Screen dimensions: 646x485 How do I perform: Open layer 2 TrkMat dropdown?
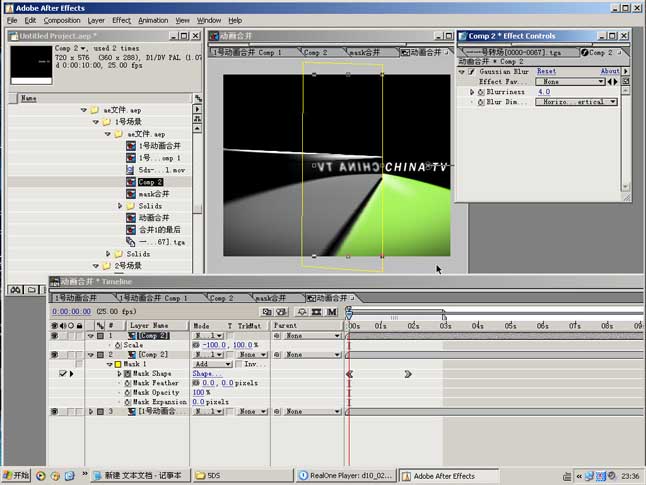pyautogui.click(x=252, y=355)
